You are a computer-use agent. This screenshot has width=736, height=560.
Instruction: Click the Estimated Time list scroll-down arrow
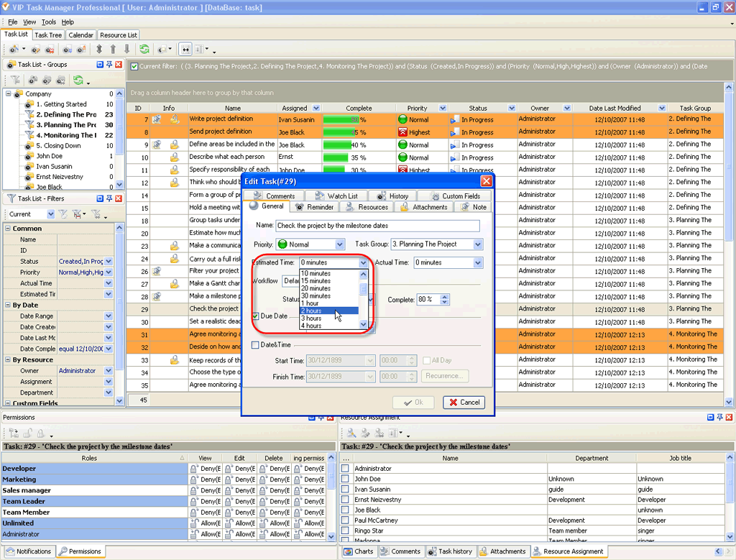(x=363, y=324)
